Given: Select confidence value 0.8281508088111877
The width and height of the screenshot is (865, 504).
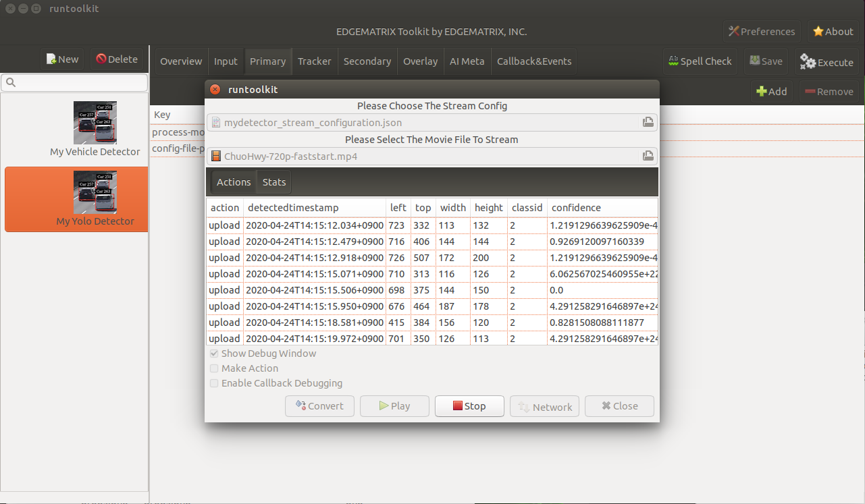Looking at the screenshot, I should (x=597, y=323).
